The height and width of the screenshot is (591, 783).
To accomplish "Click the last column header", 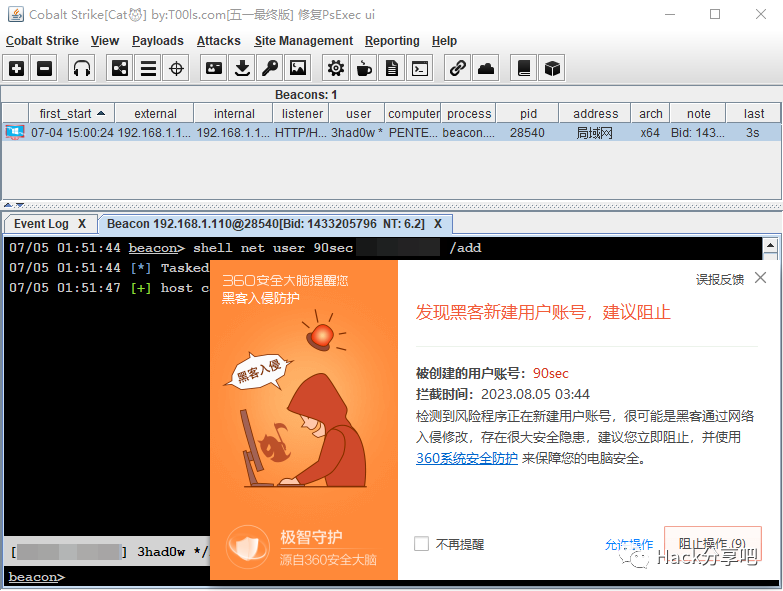I will click(754, 114).
